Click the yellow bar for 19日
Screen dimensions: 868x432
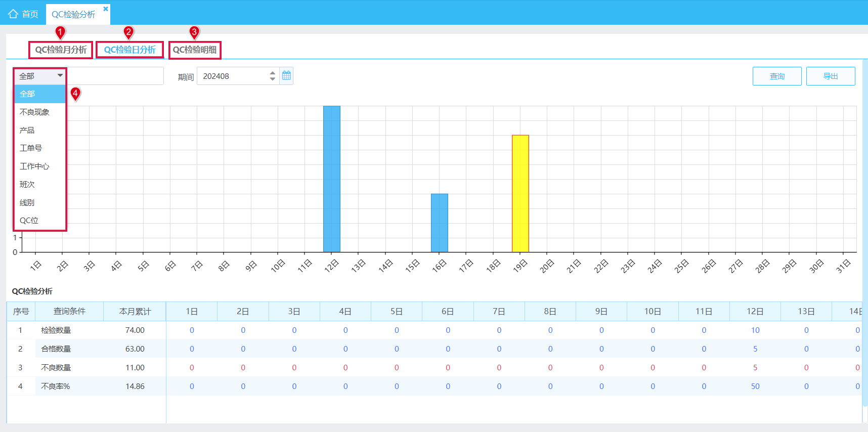(x=520, y=193)
